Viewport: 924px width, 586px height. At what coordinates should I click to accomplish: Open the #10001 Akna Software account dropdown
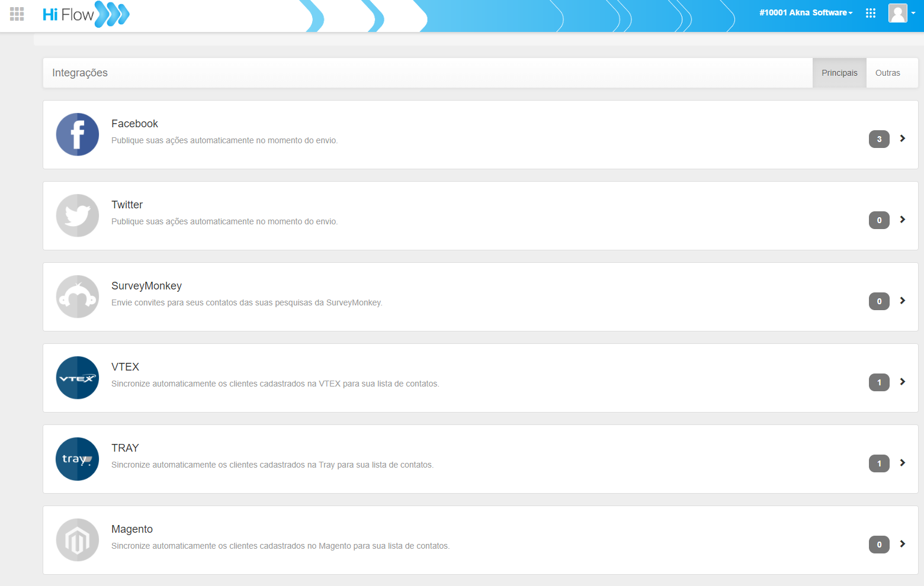[x=806, y=12]
